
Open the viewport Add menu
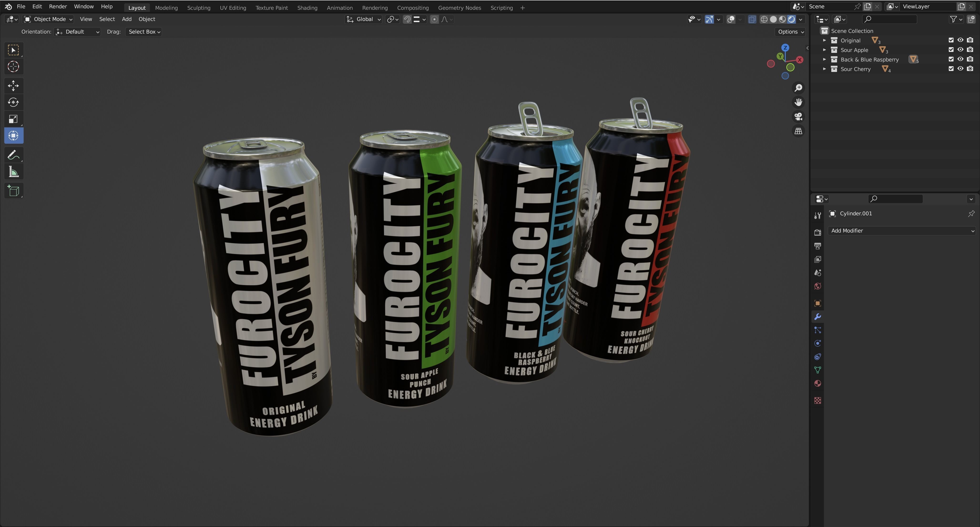coord(127,19)
